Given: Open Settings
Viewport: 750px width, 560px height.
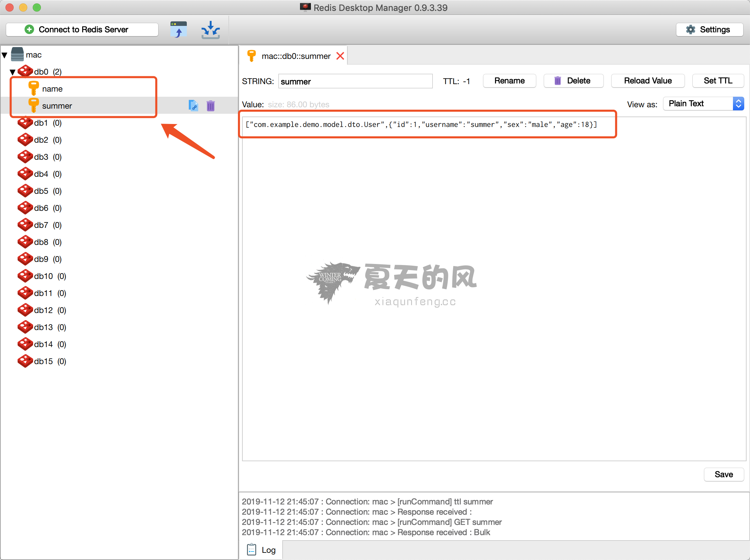Looking at the screenshot, I should tap(709, 30).
